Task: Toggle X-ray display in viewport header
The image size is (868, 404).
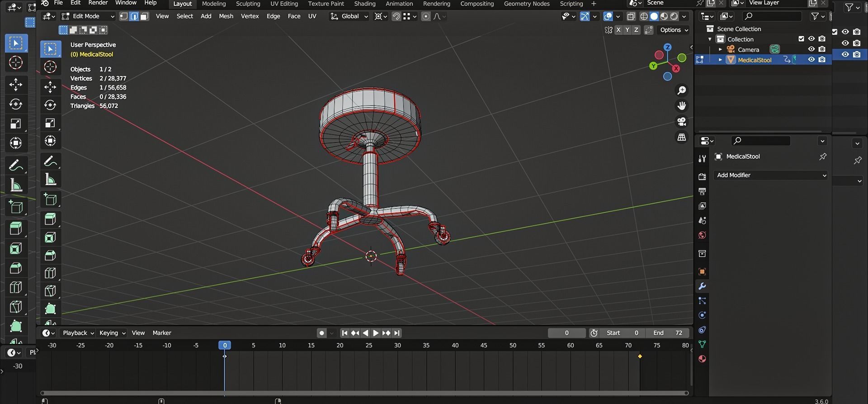Action: coord(631,16)
